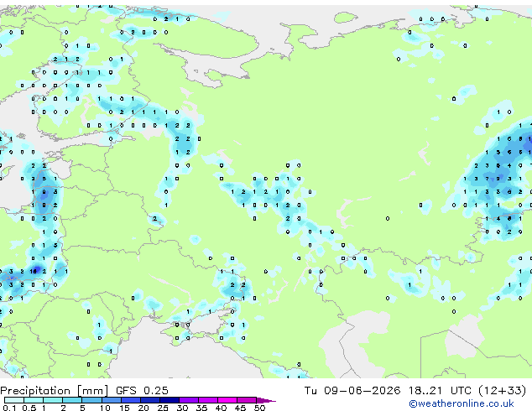
Task: Choose the purple swatch between 30 and 35
Action: coord(189,400)
